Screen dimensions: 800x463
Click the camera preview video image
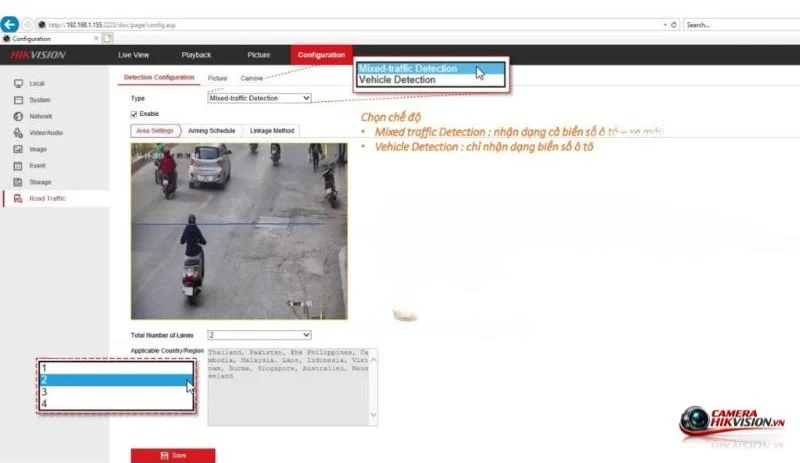[239, 231]
